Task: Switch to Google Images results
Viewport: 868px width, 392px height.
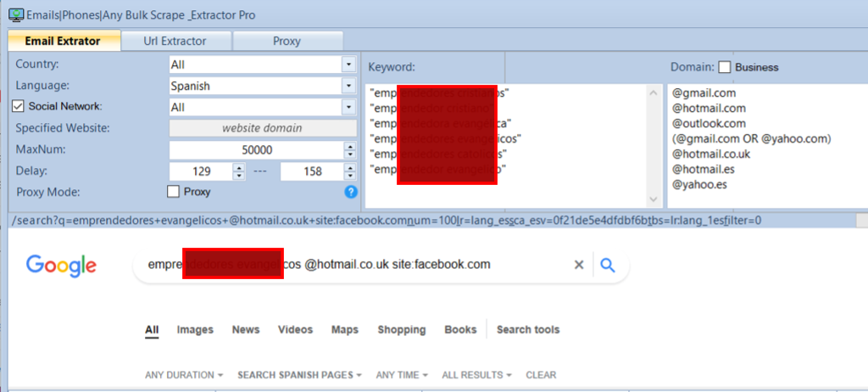Action: tap(195, 330)
